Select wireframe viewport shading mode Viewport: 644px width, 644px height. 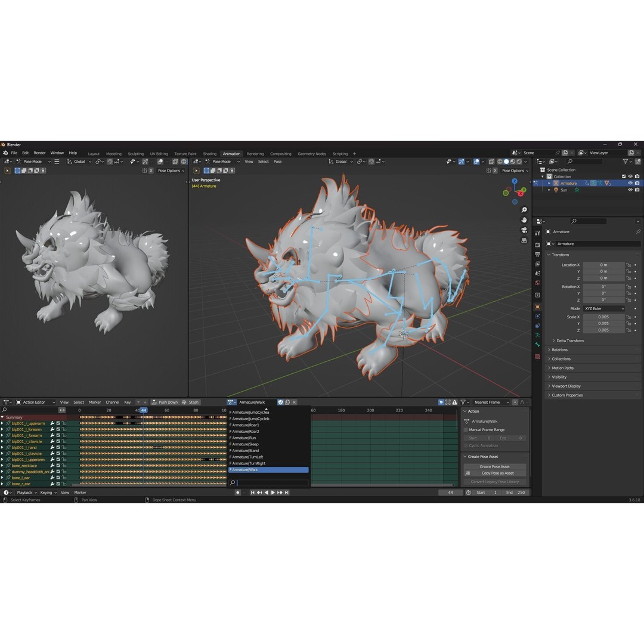click(x=500, y=162)
